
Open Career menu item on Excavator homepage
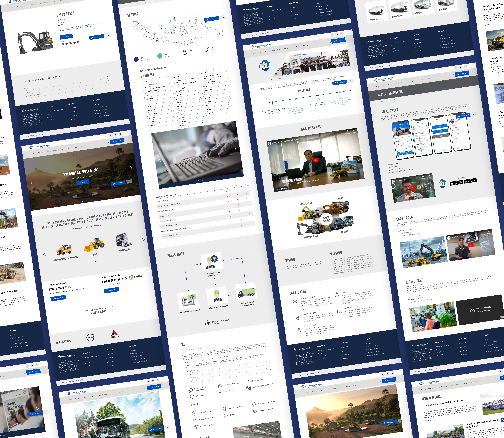tap(76, 147)
